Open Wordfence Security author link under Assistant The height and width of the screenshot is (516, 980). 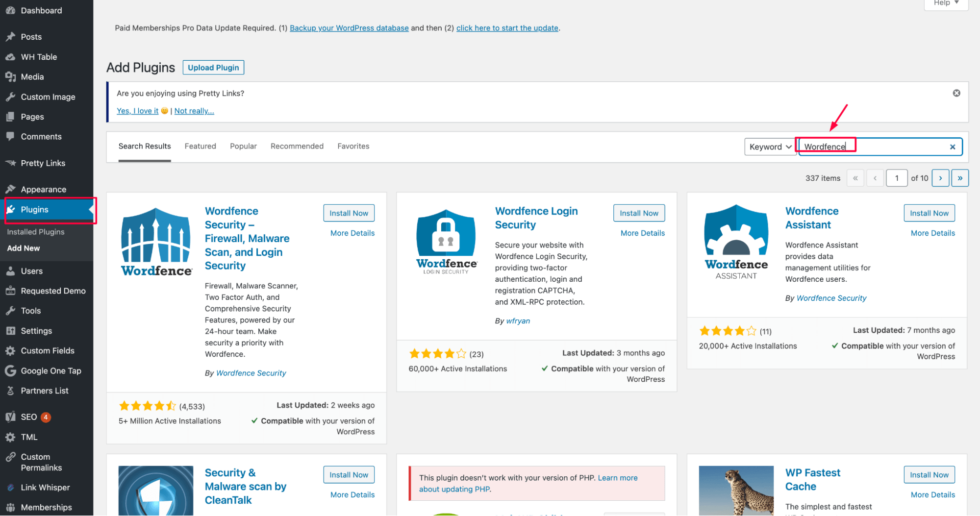(831, 298)
